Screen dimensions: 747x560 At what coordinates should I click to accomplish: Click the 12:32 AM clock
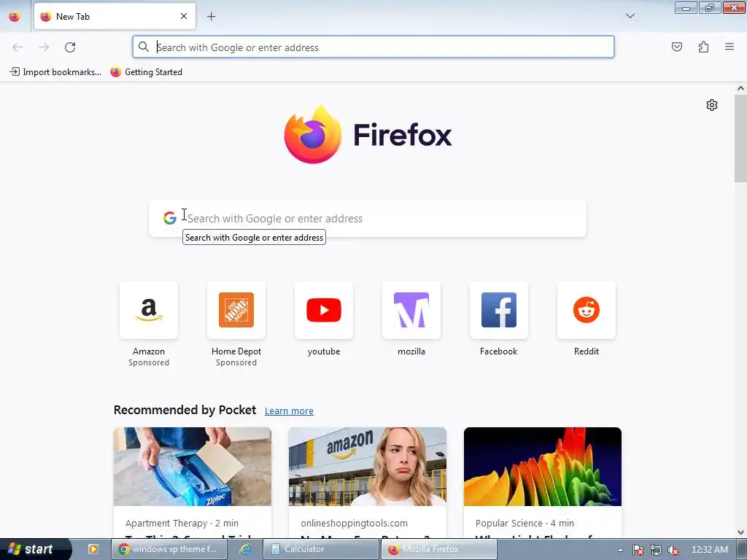[x=709, y=550]
